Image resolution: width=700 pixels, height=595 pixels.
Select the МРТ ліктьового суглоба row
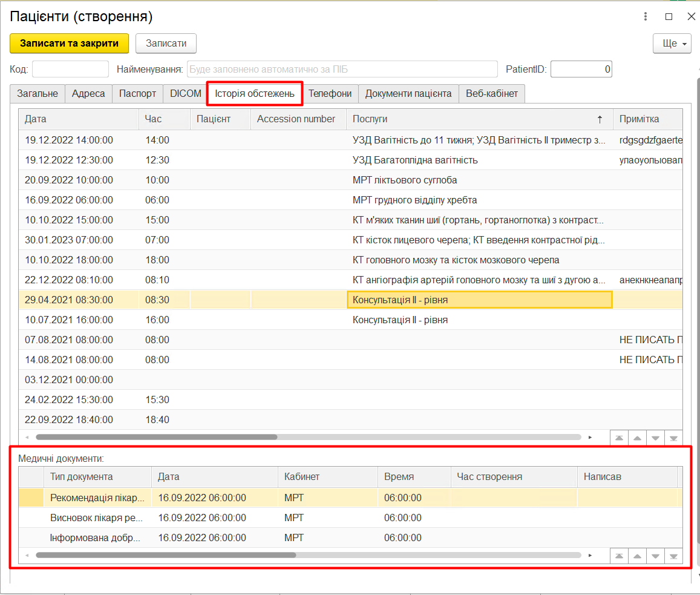point(405,180)
